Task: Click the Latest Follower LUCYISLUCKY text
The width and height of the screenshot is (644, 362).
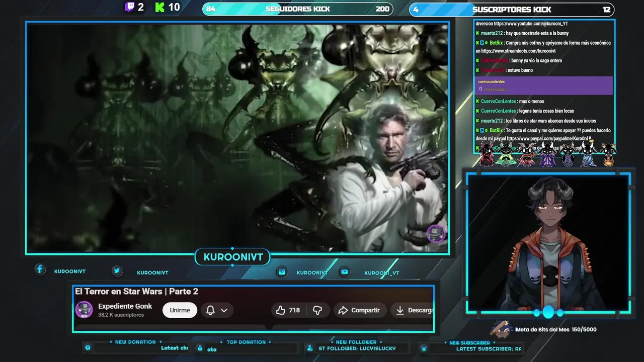Action: (x=357, y=348)
